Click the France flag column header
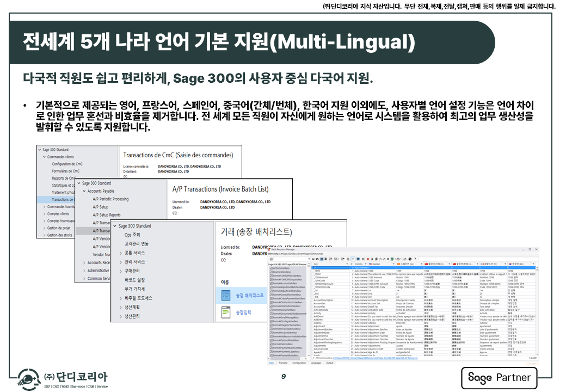 (x=493, y=264)
